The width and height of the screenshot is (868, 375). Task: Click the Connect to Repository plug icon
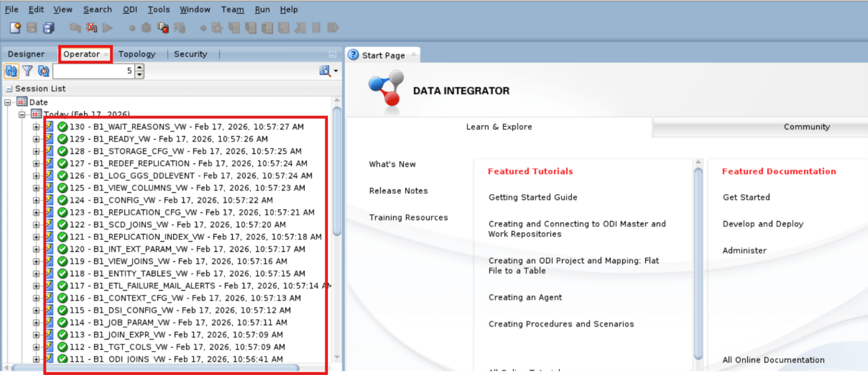tap(75, 28)
